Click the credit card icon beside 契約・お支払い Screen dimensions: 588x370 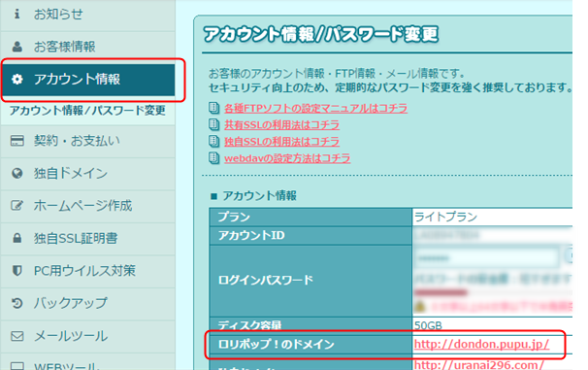tap(16, 141)
